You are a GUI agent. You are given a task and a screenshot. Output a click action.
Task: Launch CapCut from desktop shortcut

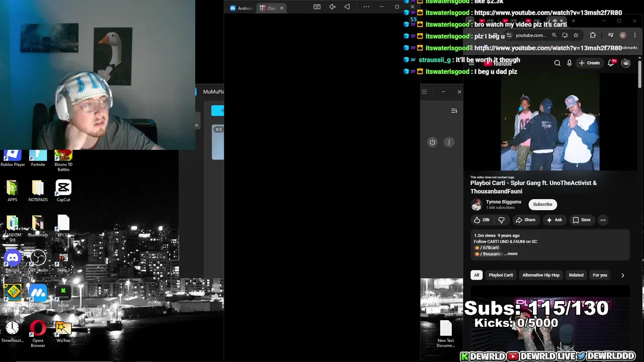click(63, 191)
